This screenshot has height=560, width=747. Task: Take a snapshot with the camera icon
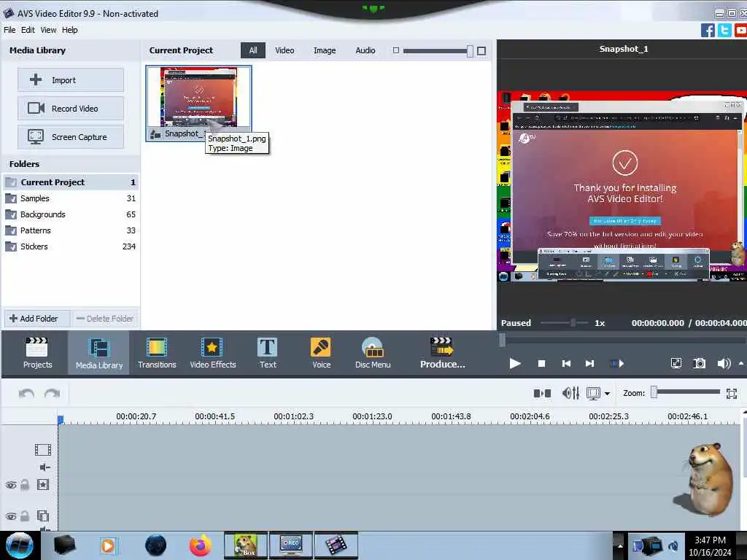click(699, 364)
